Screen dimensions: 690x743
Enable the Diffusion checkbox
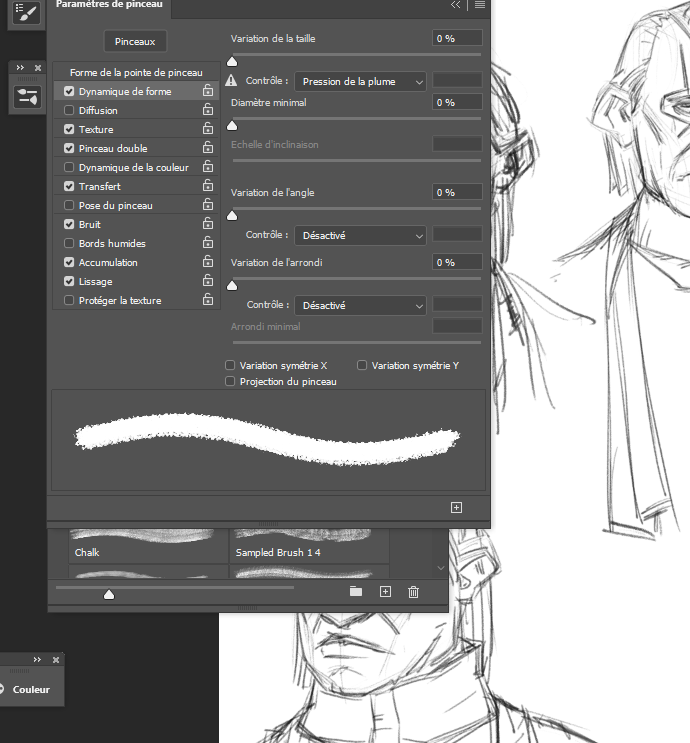click(69, 110)
